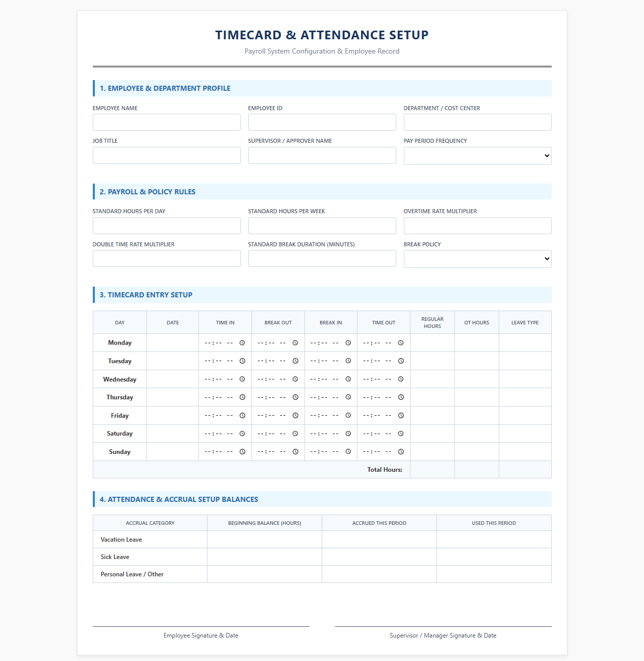The height and width of the screenshot is (661, 644).
Task: Open the Monday Break In clock picker
Action: [x=348, y=343]
